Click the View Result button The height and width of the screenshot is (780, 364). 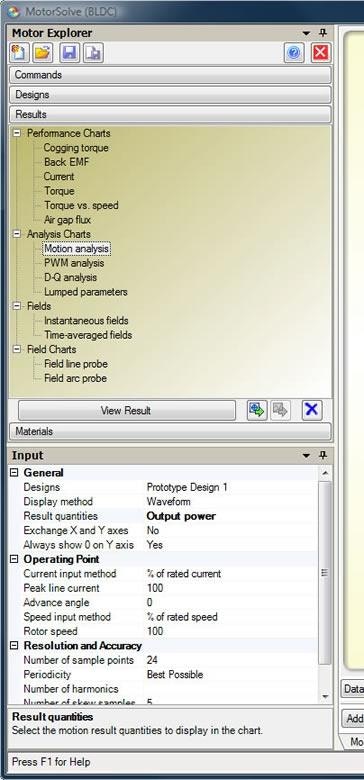(x=127, y=410)
